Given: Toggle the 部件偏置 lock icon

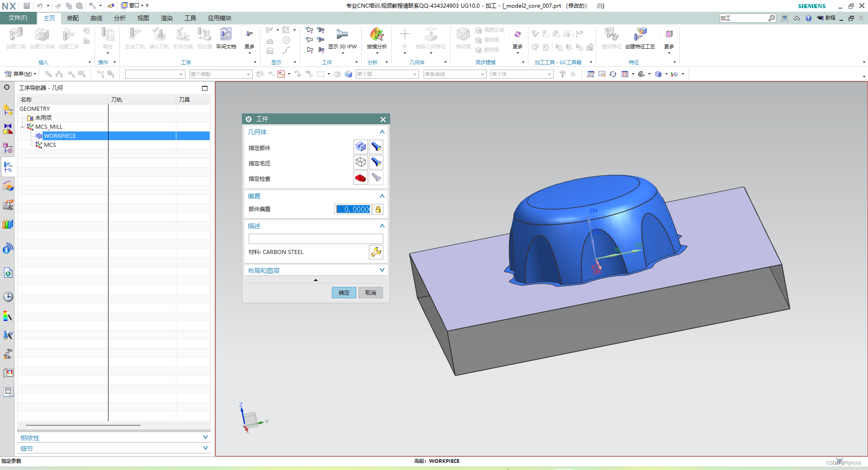Looking at the screenshot, I should pyautogui.click(x=378, y=209).
